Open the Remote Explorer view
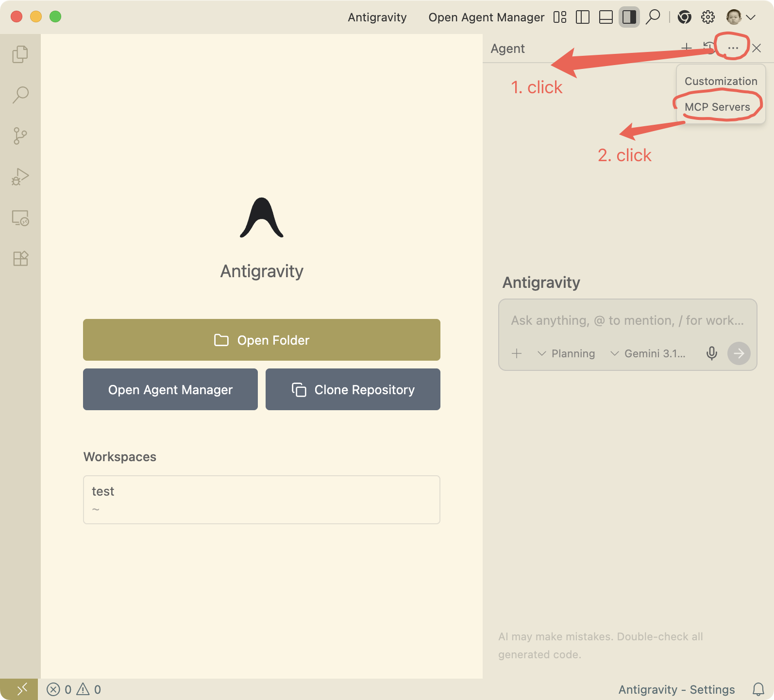Viewport: 774px width, 700px height. (x=20, y=218)
